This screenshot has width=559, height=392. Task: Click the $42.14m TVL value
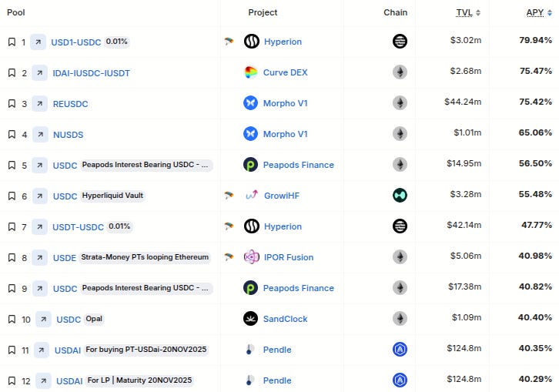click(464, 225)
